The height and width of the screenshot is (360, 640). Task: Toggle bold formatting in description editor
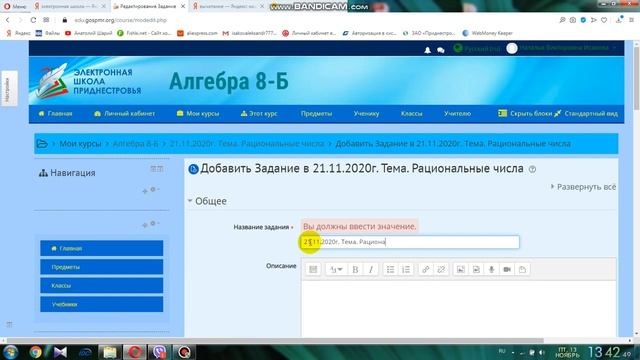tap(355, 269)
